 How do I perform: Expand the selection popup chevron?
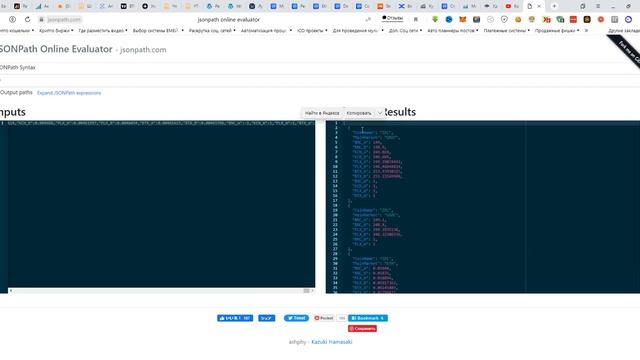tap(380, 113)
